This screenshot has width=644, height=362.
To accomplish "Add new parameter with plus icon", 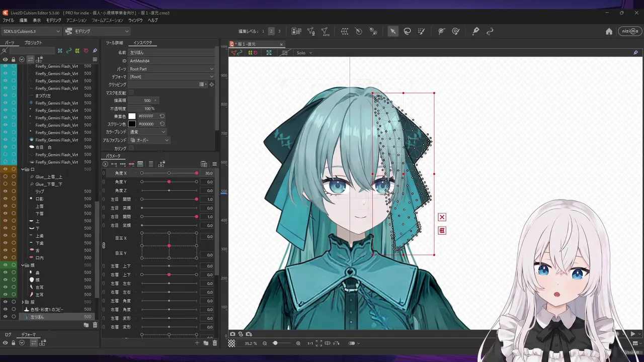I will 197,343.
